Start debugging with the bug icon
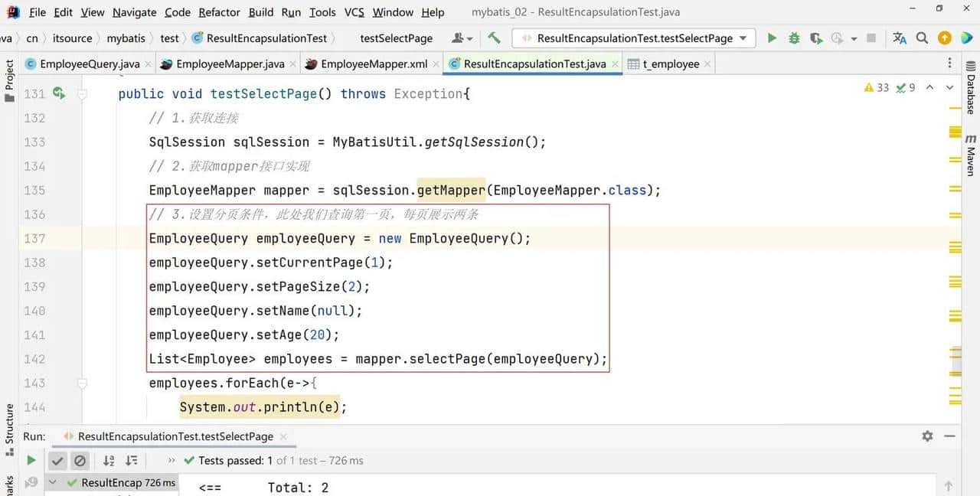Image resolution: width=980 pixels, height=496 pixels. click(x=794, y=38)
